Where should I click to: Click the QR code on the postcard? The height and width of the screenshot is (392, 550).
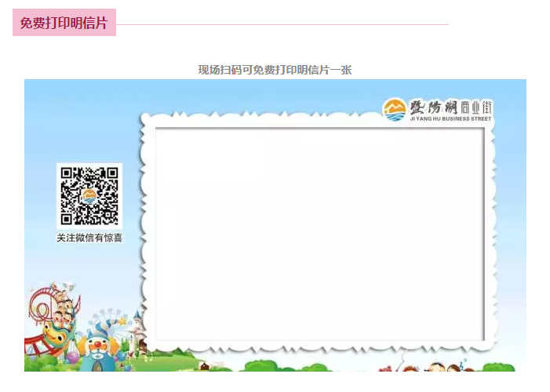[x=89, y=196]
